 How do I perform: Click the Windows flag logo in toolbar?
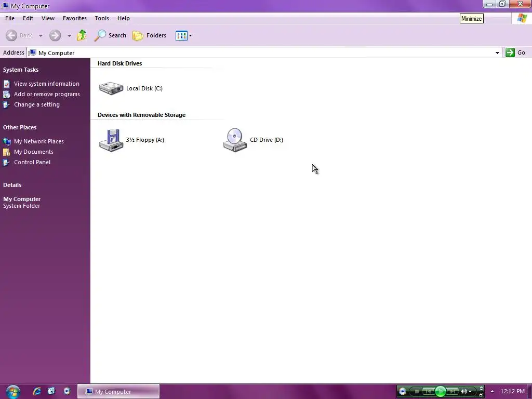(522, 18)
